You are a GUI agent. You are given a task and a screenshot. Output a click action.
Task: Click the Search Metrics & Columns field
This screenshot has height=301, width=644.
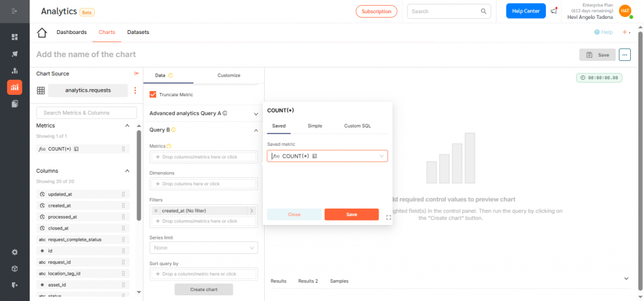tap(87, 112)
